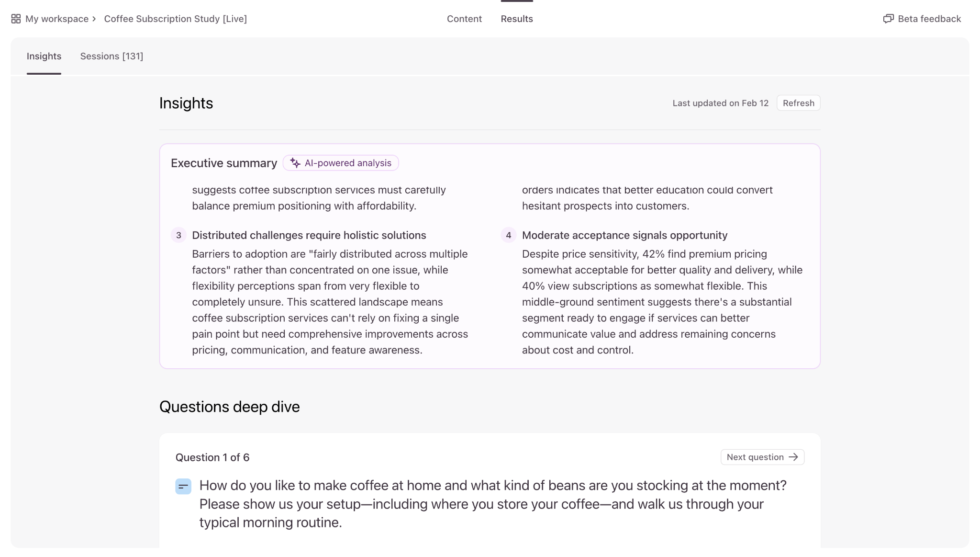980x557 pixels.
Task: Select the Insights sub-tab
Action: click(x=44, y=56)
